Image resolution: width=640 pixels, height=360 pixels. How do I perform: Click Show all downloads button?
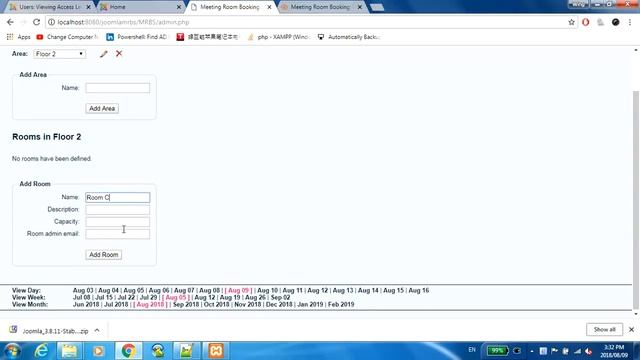click(x=604, y=329)
